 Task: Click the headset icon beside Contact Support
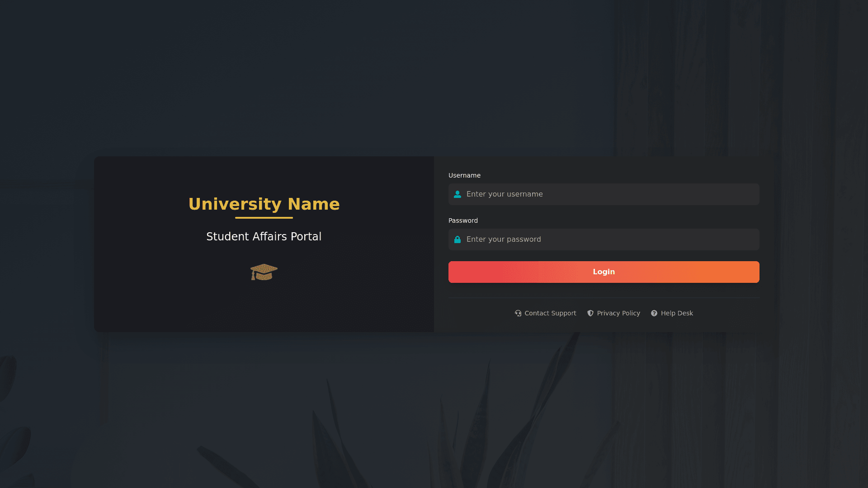click(x=518, y=313)
